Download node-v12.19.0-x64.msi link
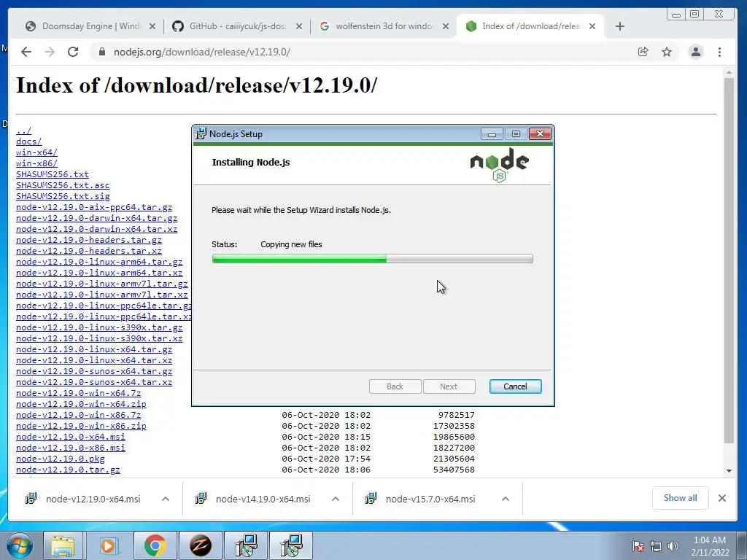This screenshot has width=747, height=560. pyautogui.click(x=71, y=437)
